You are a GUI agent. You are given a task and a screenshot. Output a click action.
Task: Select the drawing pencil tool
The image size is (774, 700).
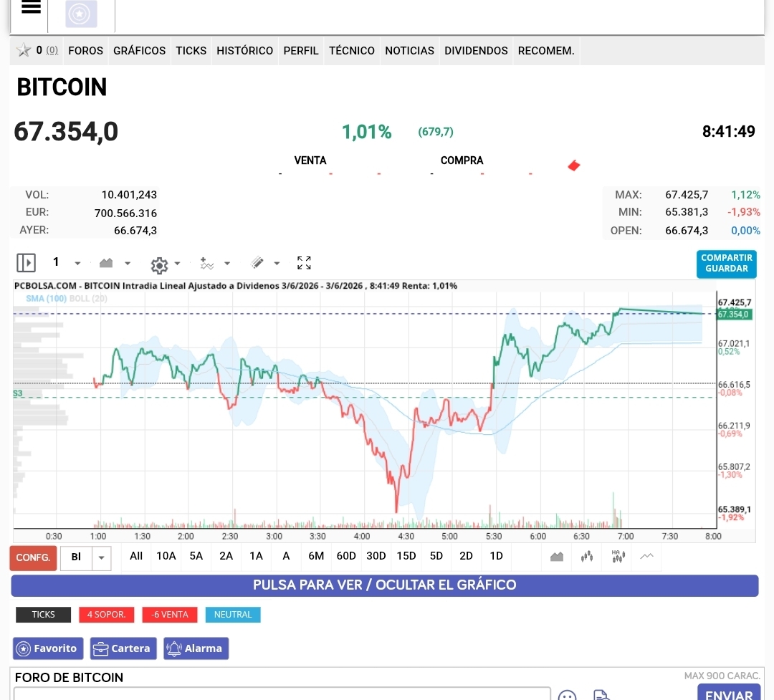coord(257,263)
